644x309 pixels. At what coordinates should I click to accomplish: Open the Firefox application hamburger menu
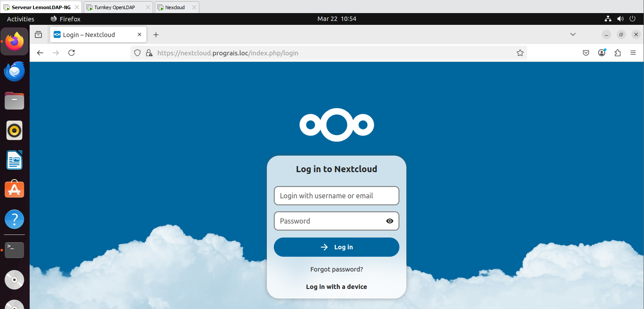633,53
